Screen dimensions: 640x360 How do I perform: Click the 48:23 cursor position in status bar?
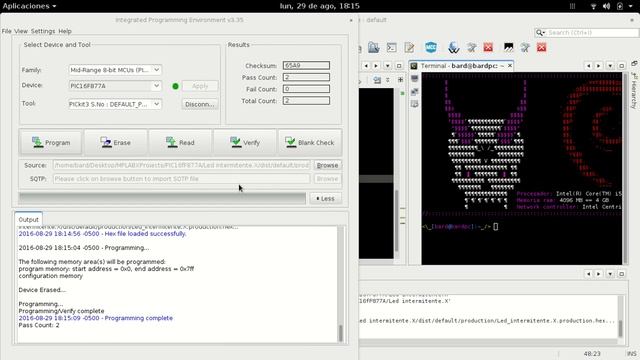click(x=592, y=353)
